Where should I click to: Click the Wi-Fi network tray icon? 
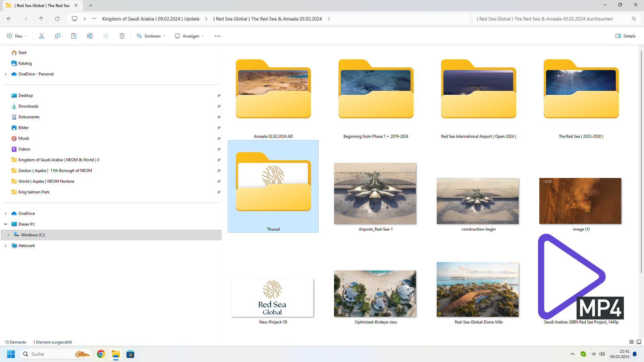[x=594, y=354]
